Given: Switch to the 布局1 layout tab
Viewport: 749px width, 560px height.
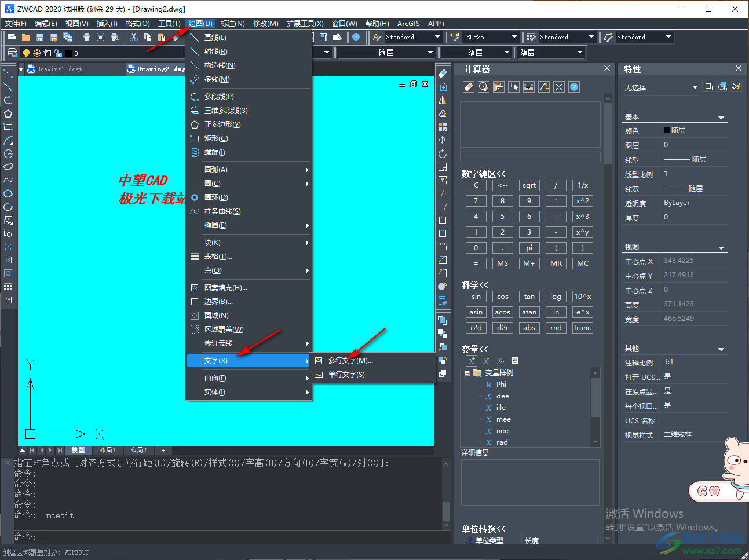Looking at the screenshot, I should tap(108, 450).
